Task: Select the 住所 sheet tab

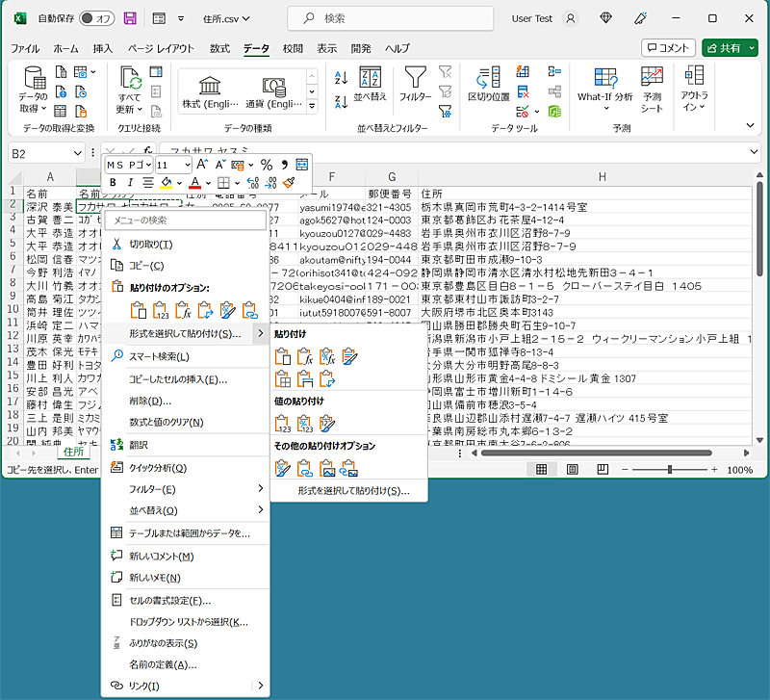Action: (74, 452)
